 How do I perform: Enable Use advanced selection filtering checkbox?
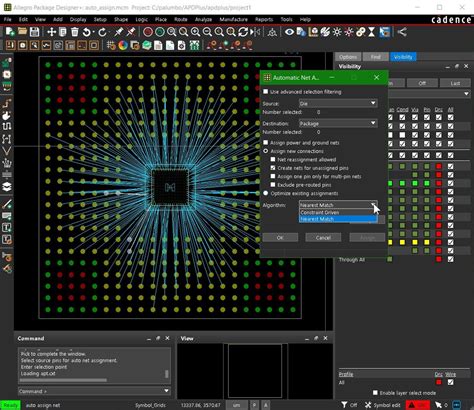[x=266, y=91]
